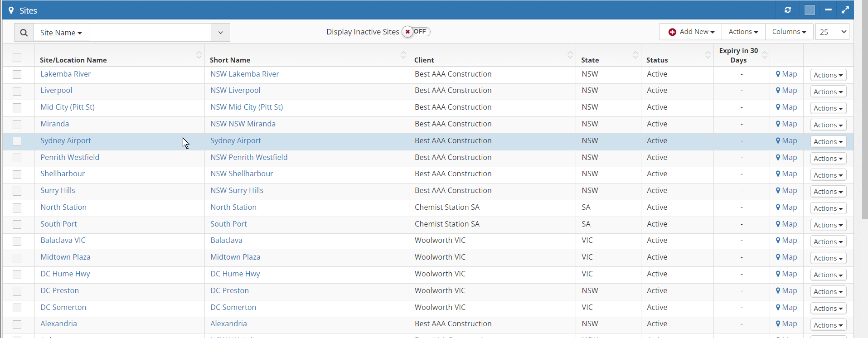Click the expand panel arrows icon
The width and height of the screenshot is (868, 338).
tap(845, 10)
